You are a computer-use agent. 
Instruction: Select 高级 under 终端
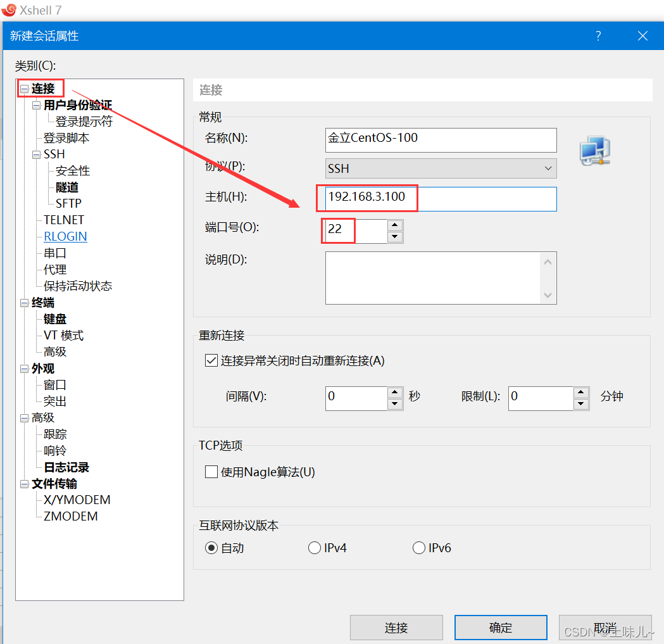coord(55,351)
